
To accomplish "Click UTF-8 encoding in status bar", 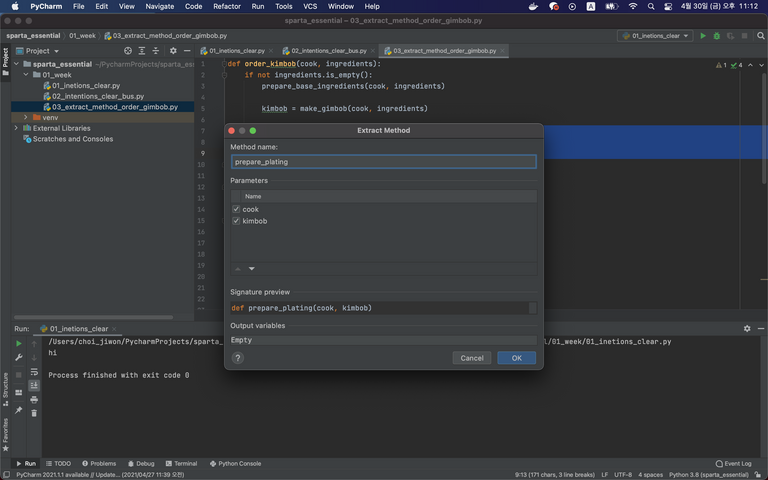I will coord(623,475).
